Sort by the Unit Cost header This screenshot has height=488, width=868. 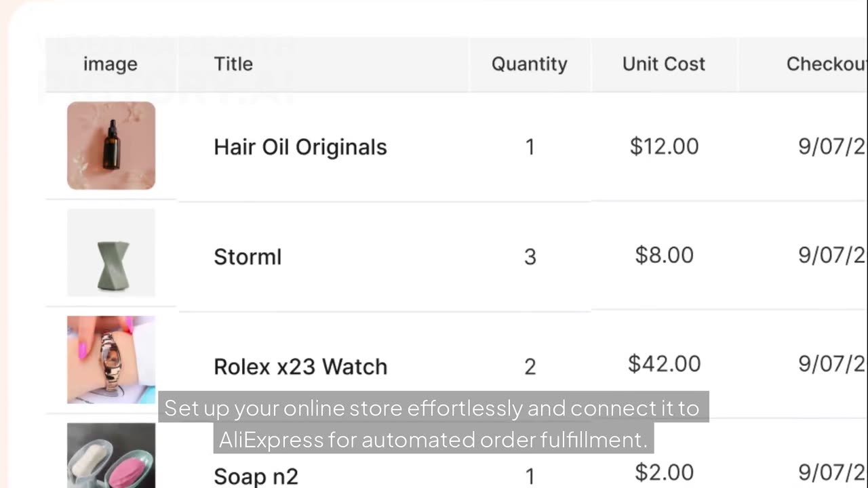[663, 64]
